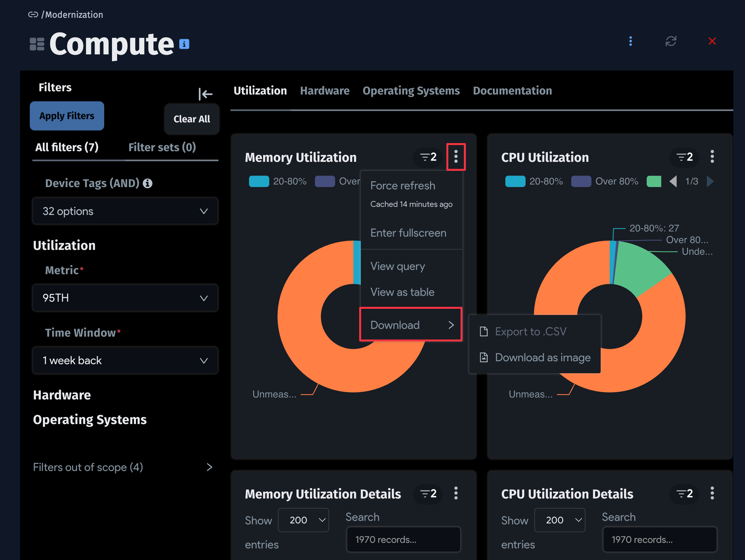Refresh the Compute dashboard

(671, 41)
